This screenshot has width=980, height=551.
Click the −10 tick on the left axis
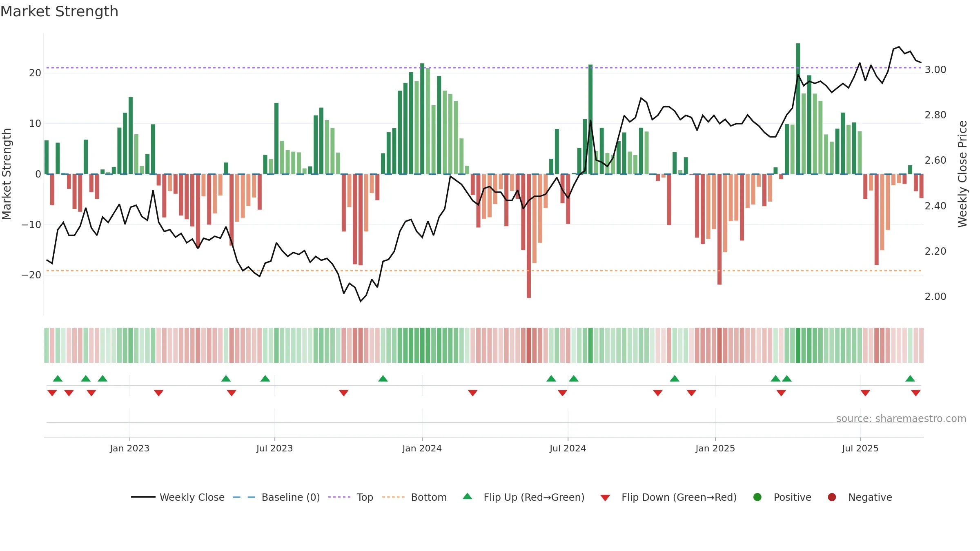point(31,224)
